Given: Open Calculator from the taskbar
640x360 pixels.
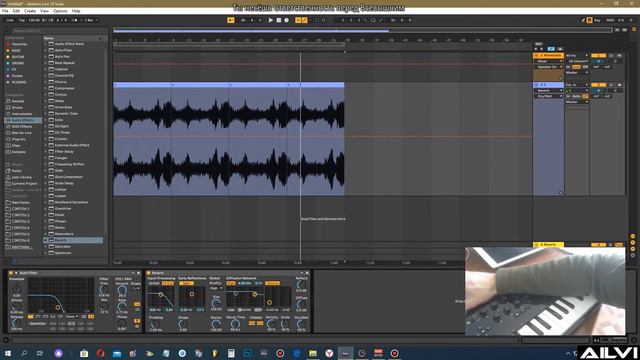Looking at the screenshot, I should tap(231, 353).
